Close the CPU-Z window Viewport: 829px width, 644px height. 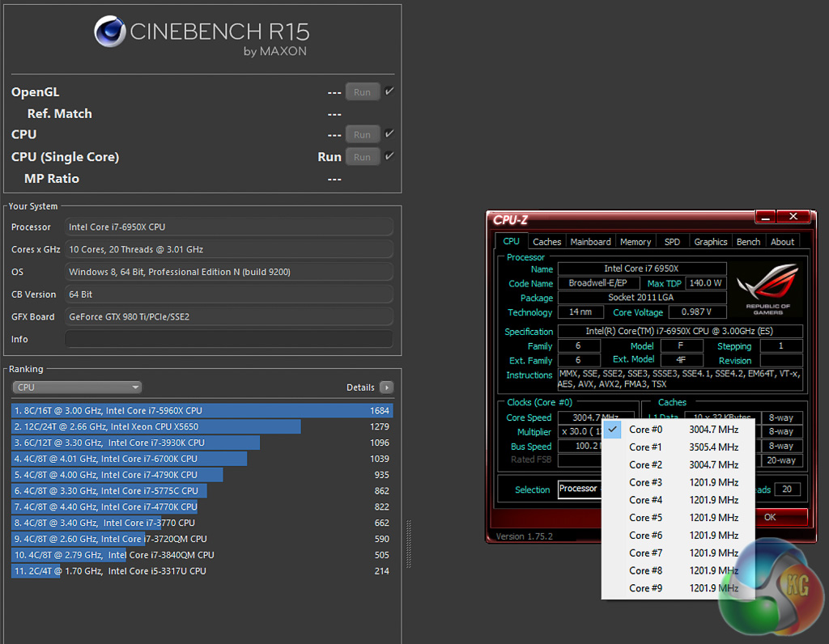(x=793, y=217)
